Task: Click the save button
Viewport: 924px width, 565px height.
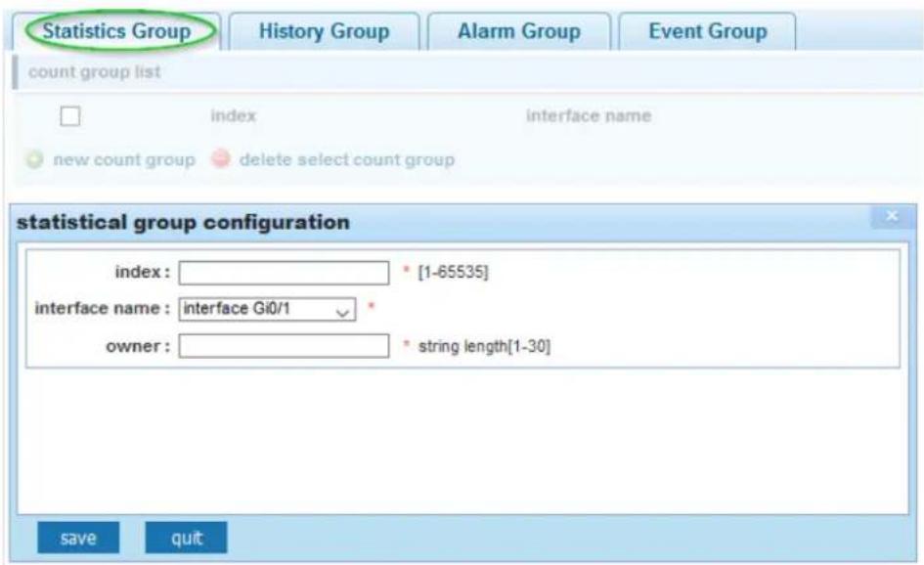Action: point(78,538)
